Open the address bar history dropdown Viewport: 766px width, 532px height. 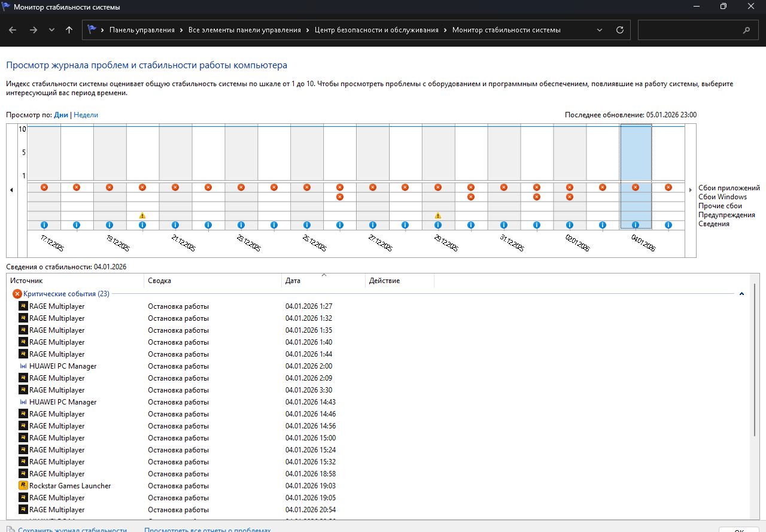(x=600, y=30)
